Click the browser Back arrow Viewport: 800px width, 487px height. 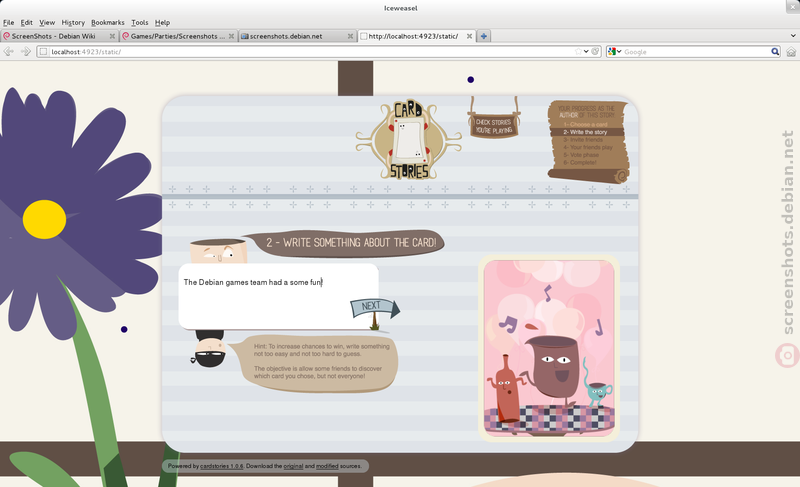[9, 52]
